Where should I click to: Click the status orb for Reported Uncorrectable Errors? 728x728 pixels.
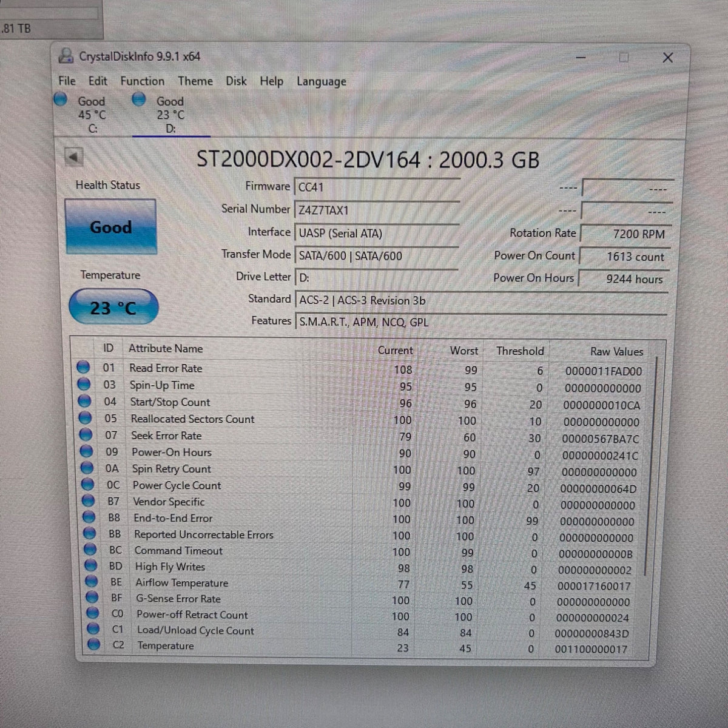(90, 533)
